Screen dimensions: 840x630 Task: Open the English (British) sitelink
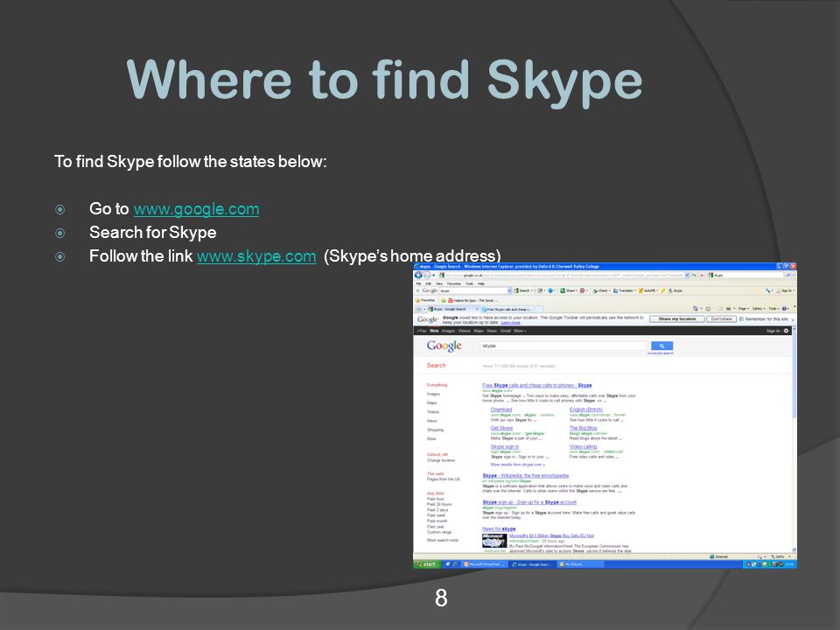point(586,409)
